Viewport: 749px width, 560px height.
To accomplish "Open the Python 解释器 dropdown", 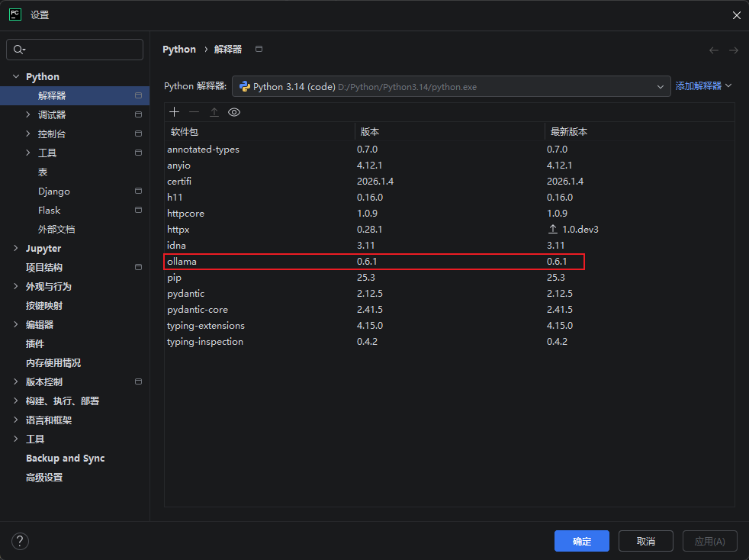I will click(x=452, y=86).
